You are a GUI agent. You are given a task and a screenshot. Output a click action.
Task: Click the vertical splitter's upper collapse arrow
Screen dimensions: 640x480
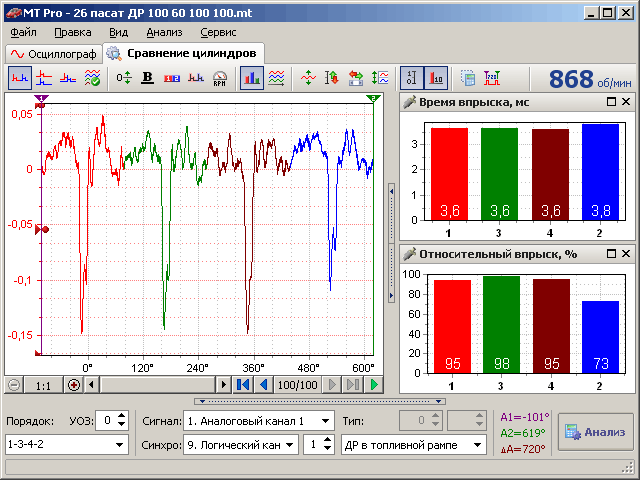(x=391, y=191)
